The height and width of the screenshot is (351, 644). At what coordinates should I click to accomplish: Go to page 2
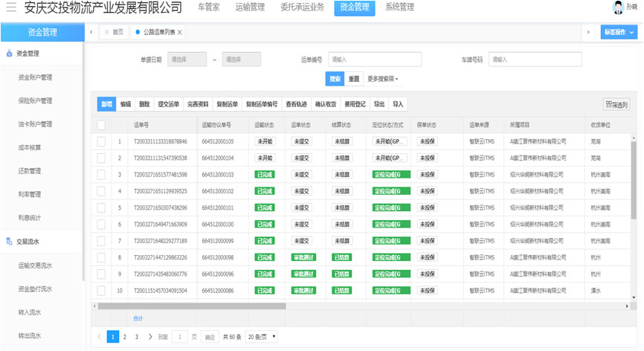click(124, 337)
